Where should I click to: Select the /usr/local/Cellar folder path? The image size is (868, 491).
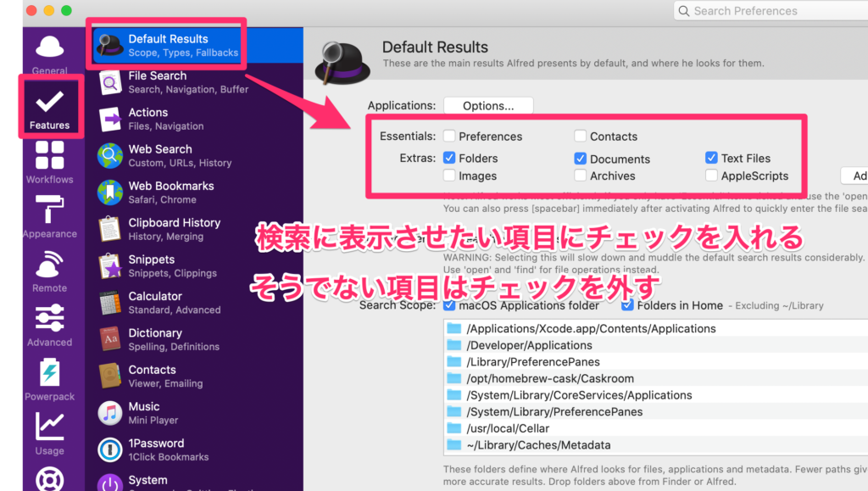(509, 428)
